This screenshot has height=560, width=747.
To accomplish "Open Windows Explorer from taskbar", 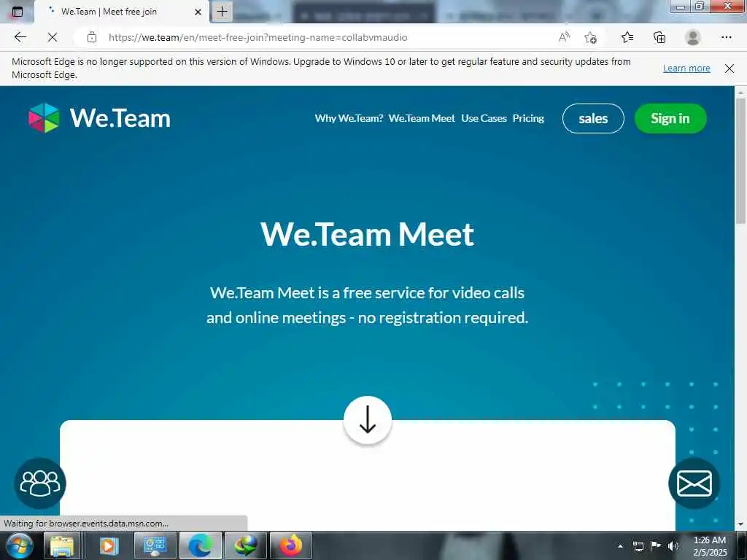I will pyautogui.click(x=62, y=545).
